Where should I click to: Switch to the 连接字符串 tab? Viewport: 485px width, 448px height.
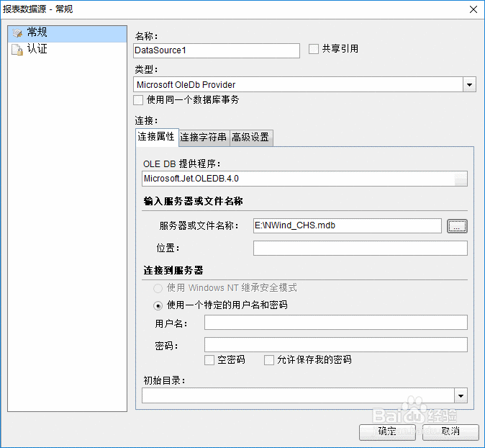coord(204,137)
